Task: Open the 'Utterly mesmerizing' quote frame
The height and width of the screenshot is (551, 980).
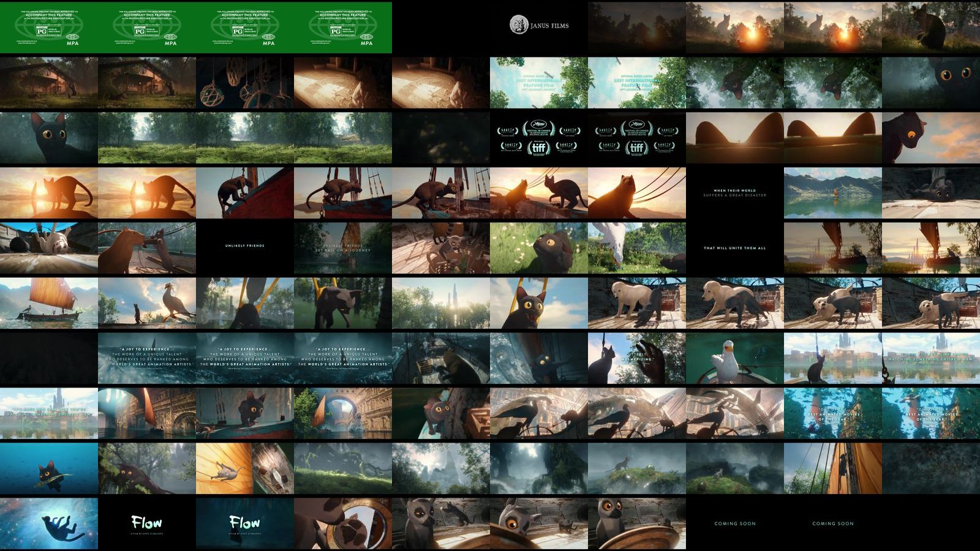Action: (637, 358)
